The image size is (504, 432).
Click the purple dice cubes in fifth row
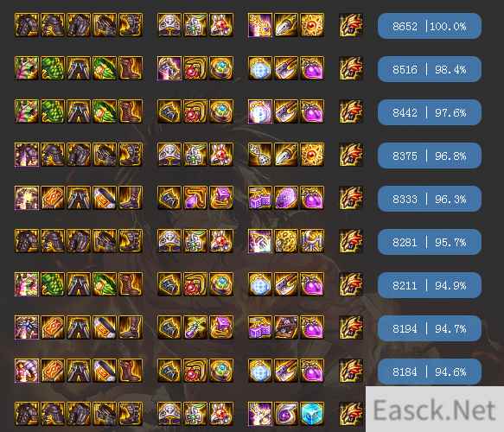[x=259, y=198]
